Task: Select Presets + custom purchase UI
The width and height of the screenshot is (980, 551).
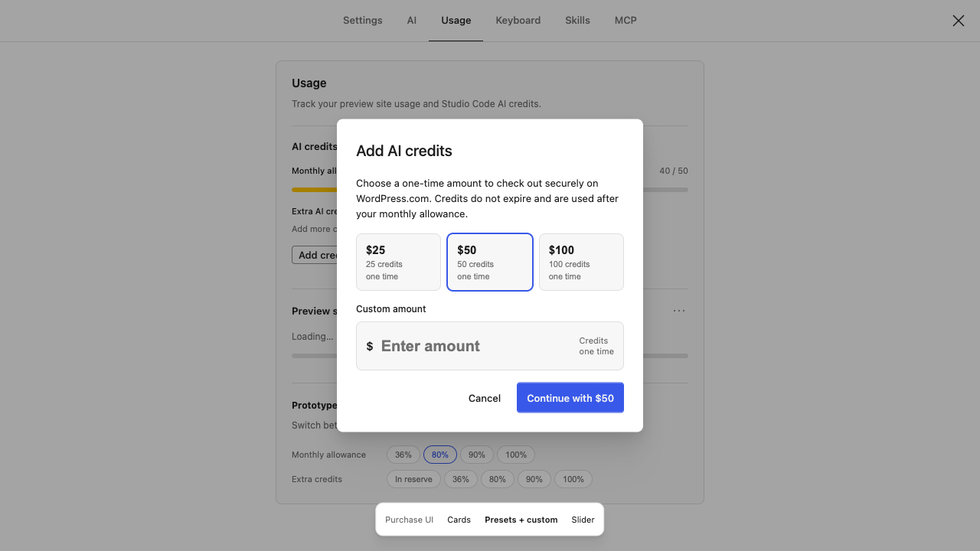Action: [x=521, y=520]
